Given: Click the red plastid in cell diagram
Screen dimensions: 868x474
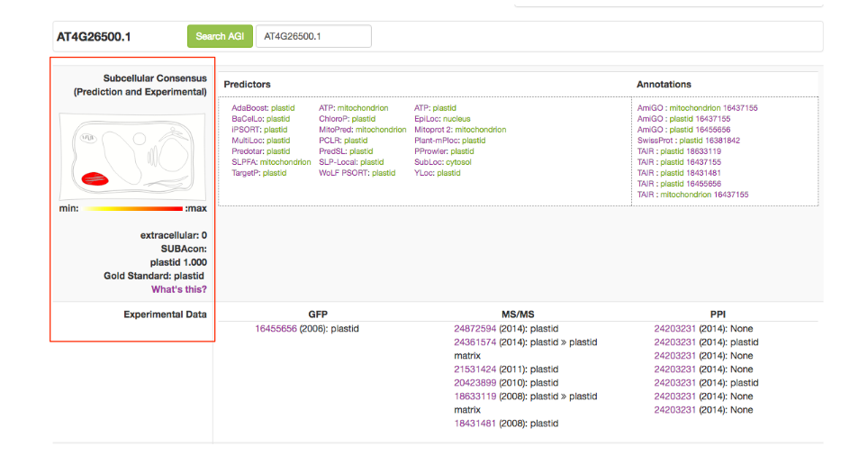Looking at the screenshot, I should tap(95, 179).
